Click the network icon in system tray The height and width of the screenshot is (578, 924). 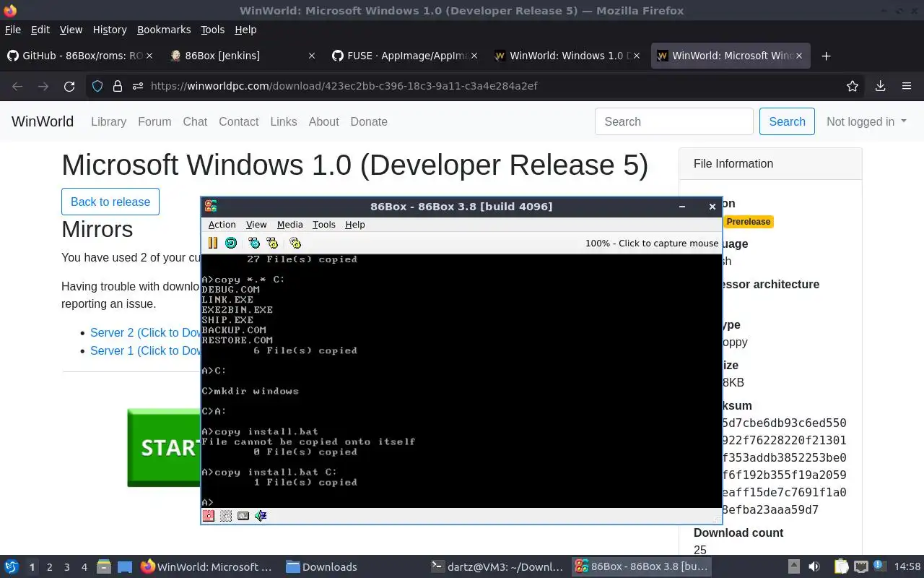click(x=861, y=567)
